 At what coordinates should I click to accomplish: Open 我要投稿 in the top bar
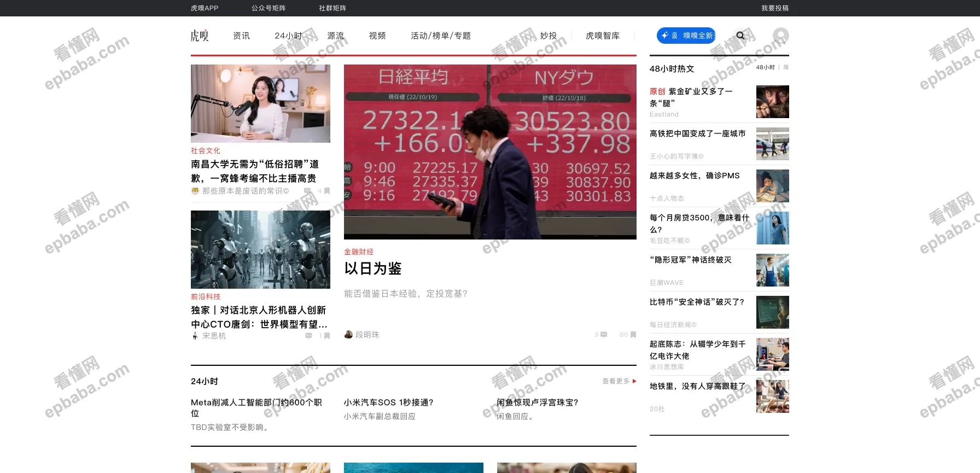775,8
